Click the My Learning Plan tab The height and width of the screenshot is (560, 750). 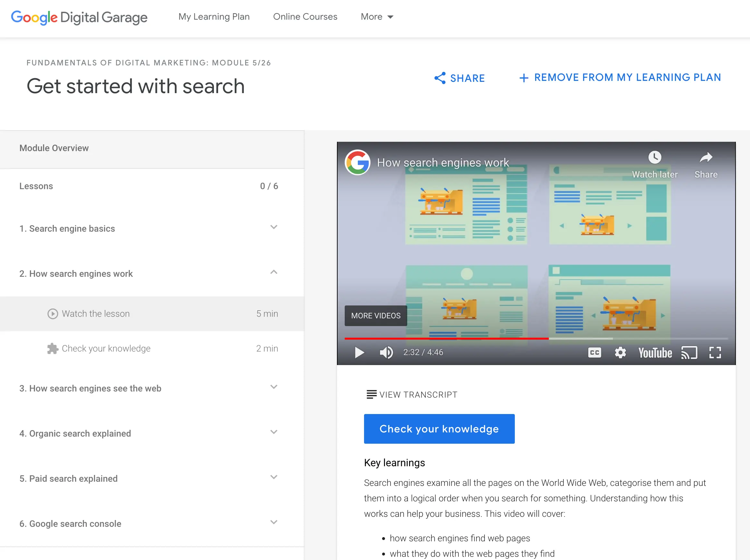(214, 16)
